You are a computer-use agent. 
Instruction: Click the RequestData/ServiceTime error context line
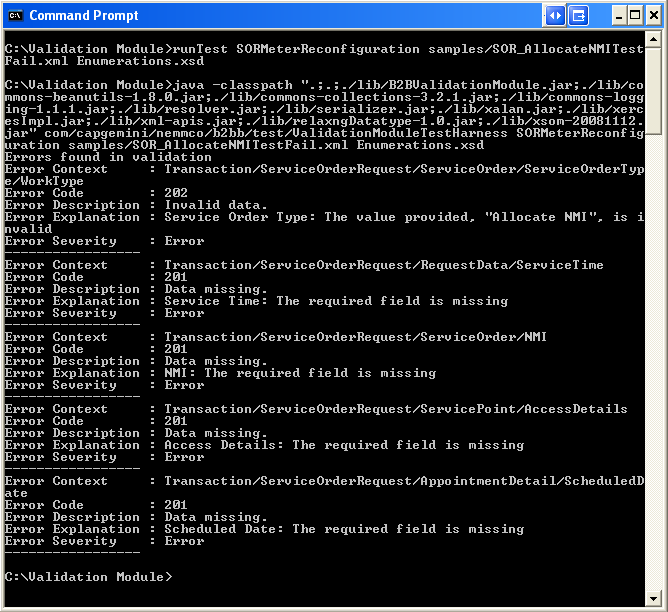pos(304,265)
